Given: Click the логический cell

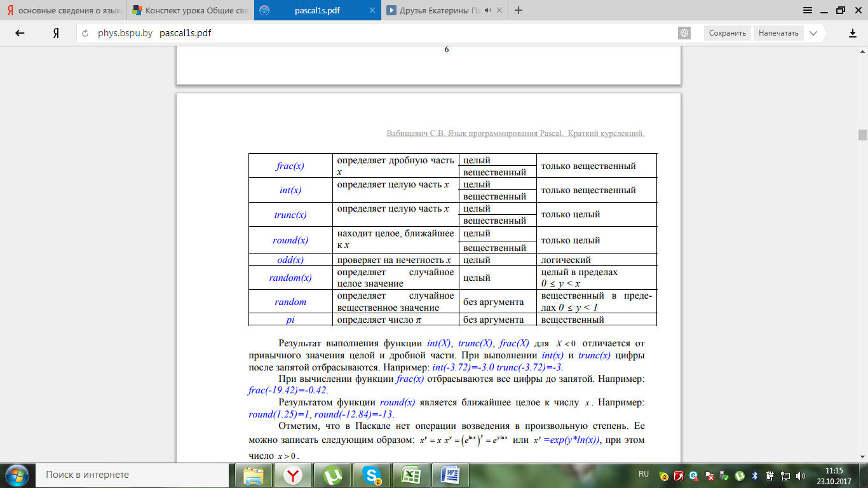Looking at the screenshot, I should pos(597,259).
